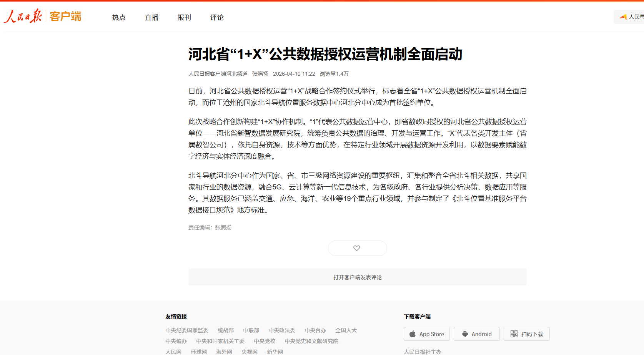Click the Android download button

pyautogui.click(x=477, y=333)
